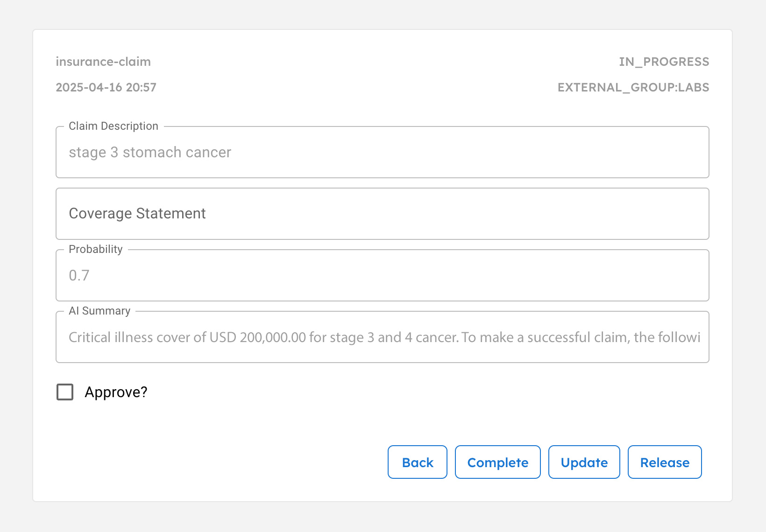Click the Complete button
The width and height of the screenshot is (766, 532).
tap(497, 462)
